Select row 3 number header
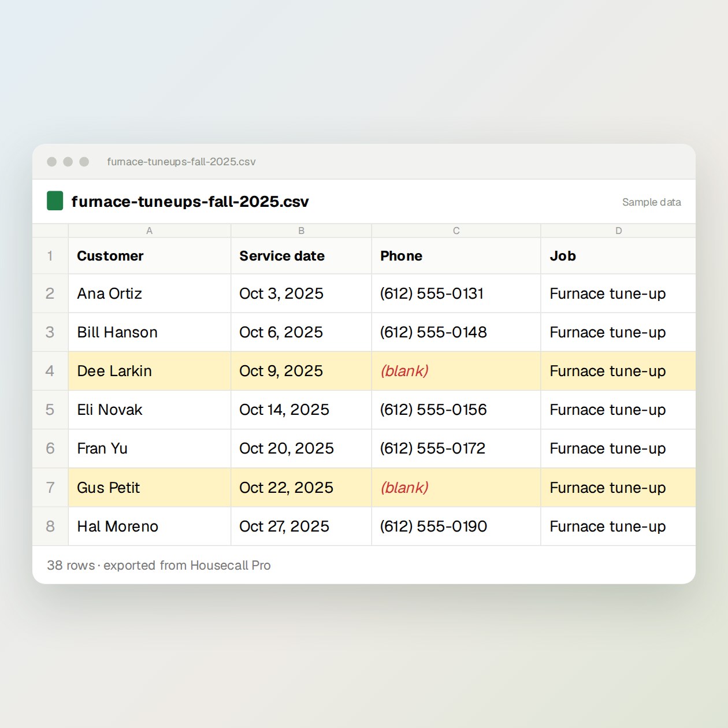Viewport: 728px width, 728px height. point(50,332)
